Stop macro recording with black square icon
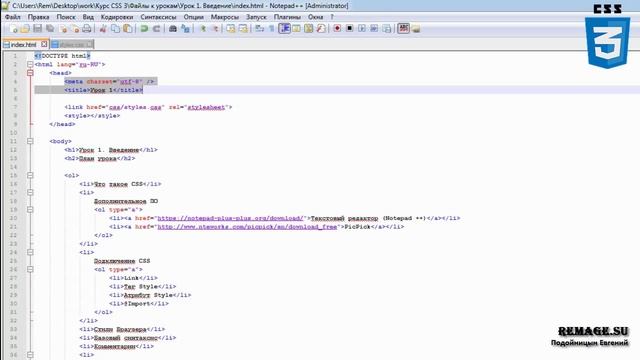The width and height of the screenshot is (640, 360). [x=349, y=29]
